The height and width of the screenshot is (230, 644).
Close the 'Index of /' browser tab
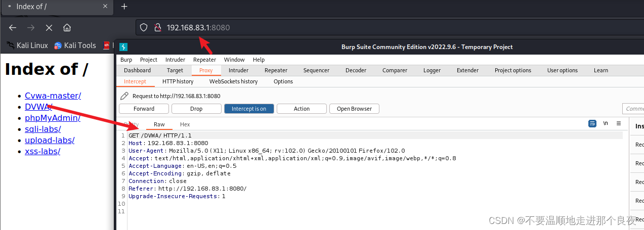pos(105,7)
